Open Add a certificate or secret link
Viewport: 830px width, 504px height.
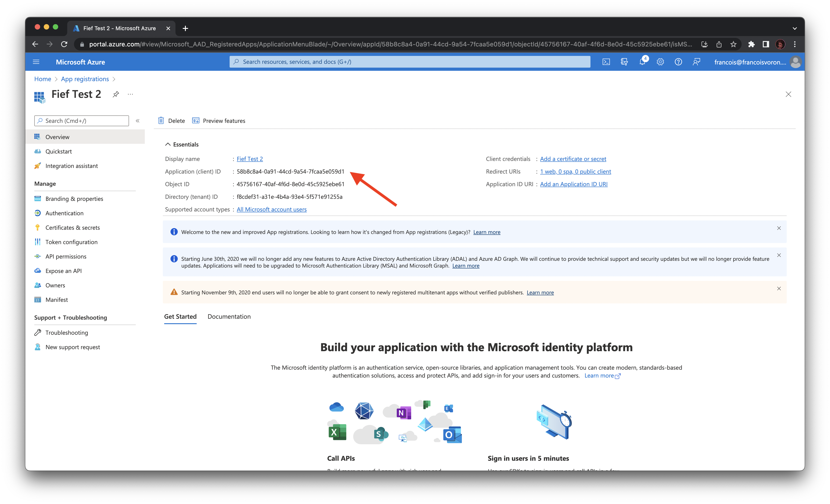coord(573,159)
